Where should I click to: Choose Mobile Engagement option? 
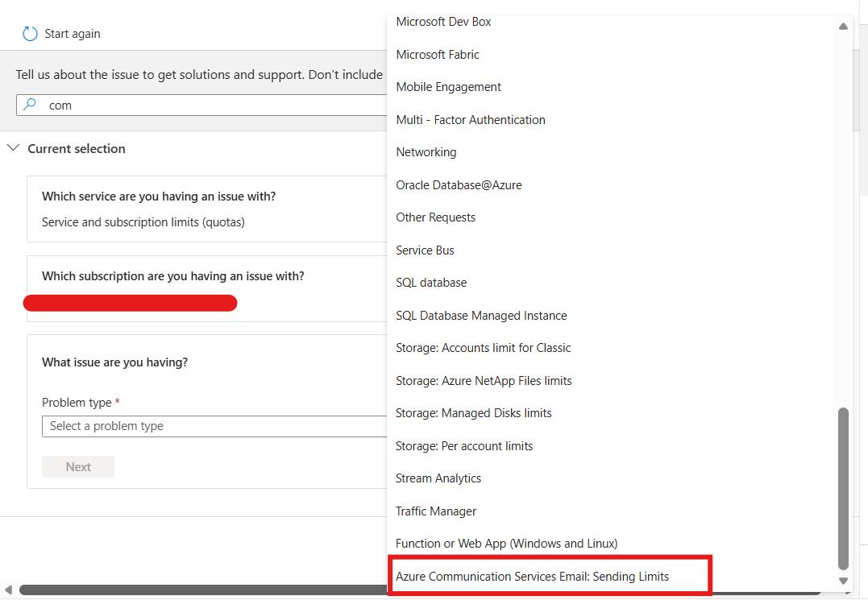[448, 87]
